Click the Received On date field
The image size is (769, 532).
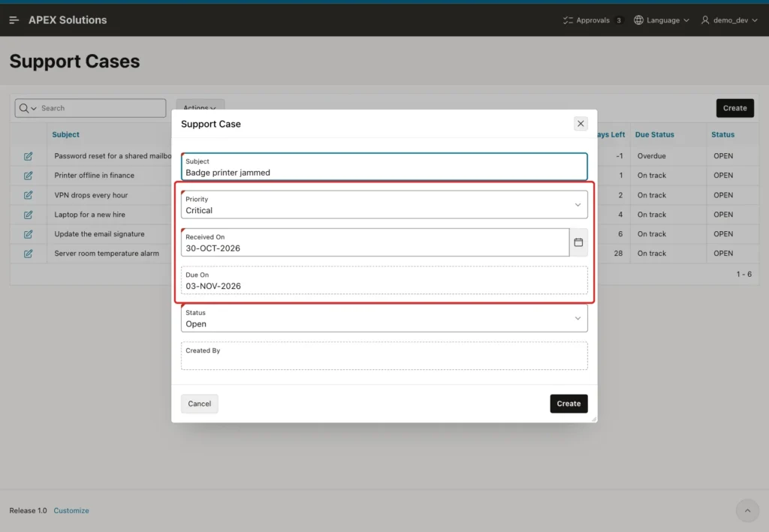click(x=375, y=242)
